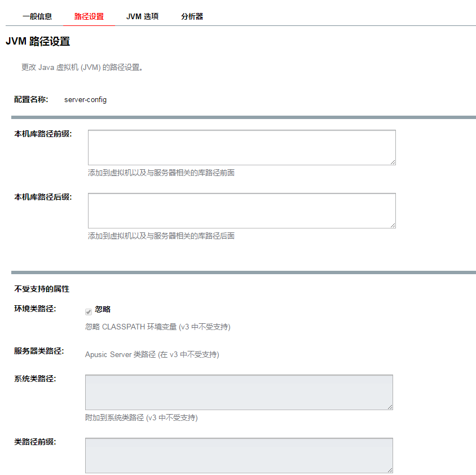Screen dimensions: 476x475
Task: Toggle the 忽略 environment classpath checkbox
Action: pos(89,311)
